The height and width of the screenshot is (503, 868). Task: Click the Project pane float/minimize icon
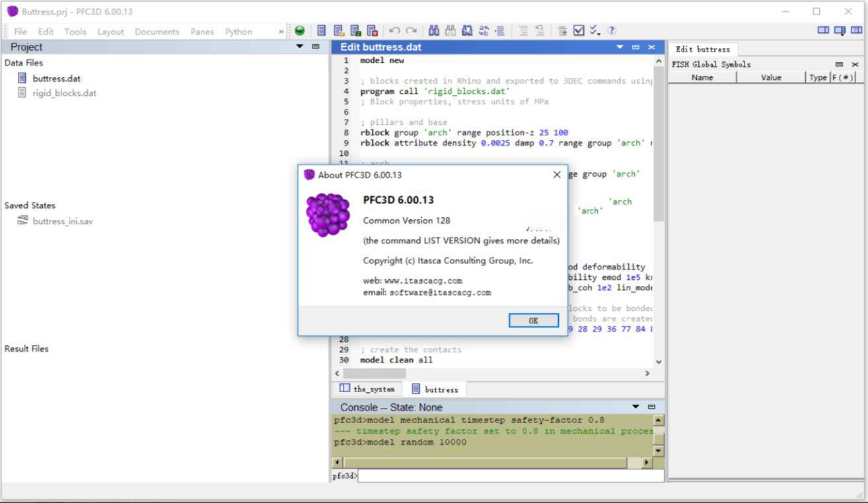click(x=315, y=47)
